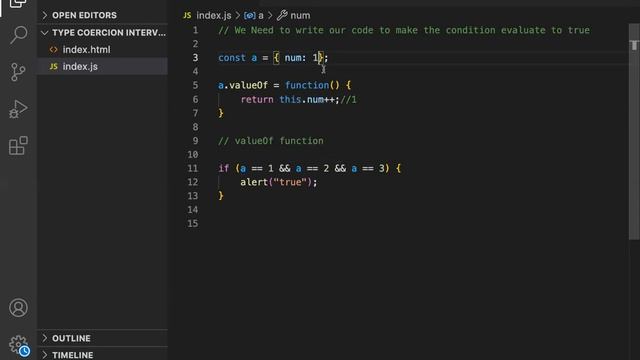
Task: Click 'valueOf' on line 5
Action: tap(249, 85)
